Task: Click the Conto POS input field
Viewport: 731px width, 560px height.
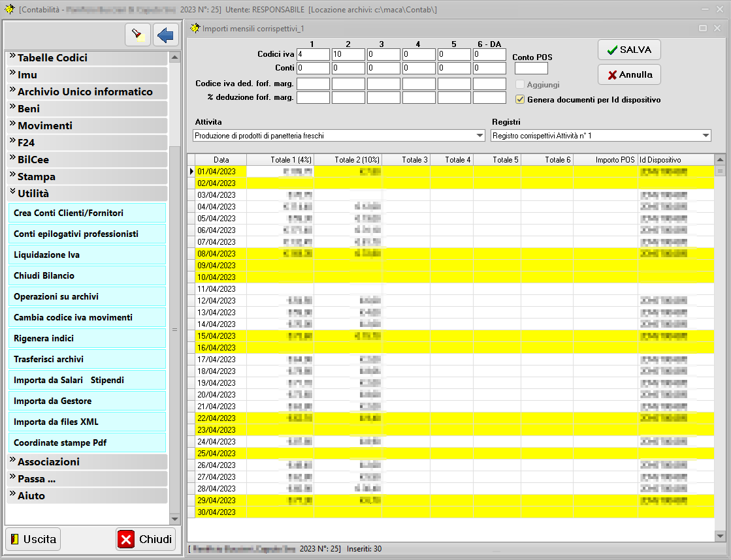Action: point(531,69)
